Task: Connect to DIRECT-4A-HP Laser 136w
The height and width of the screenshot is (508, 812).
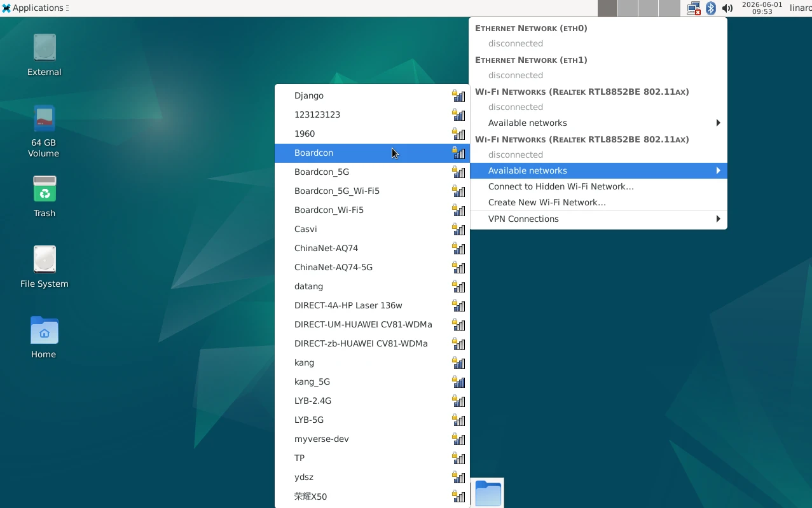Action: tap(372, 305)
